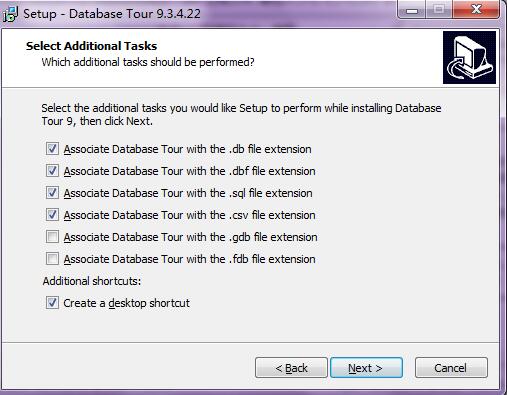Uncheck Create a desktop shortcut
Screen dimensions: 507x395
(x=52, y=303)
